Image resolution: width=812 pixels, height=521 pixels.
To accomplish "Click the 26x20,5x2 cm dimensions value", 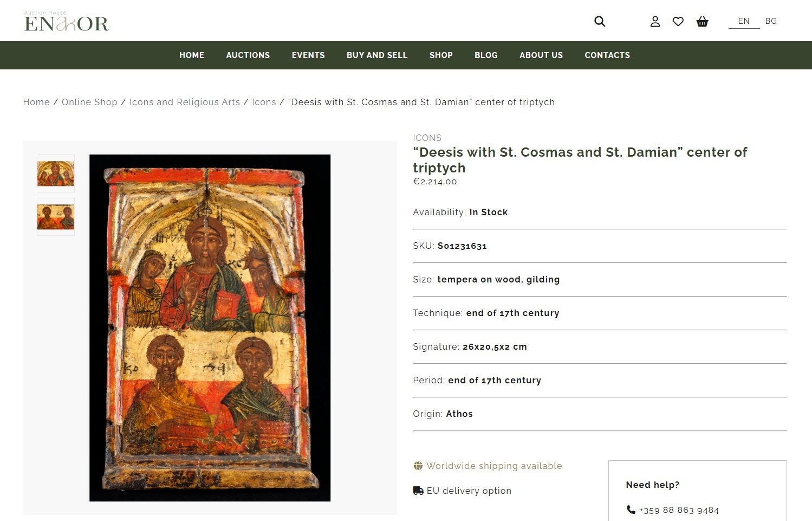I will (x=495, y=346).
